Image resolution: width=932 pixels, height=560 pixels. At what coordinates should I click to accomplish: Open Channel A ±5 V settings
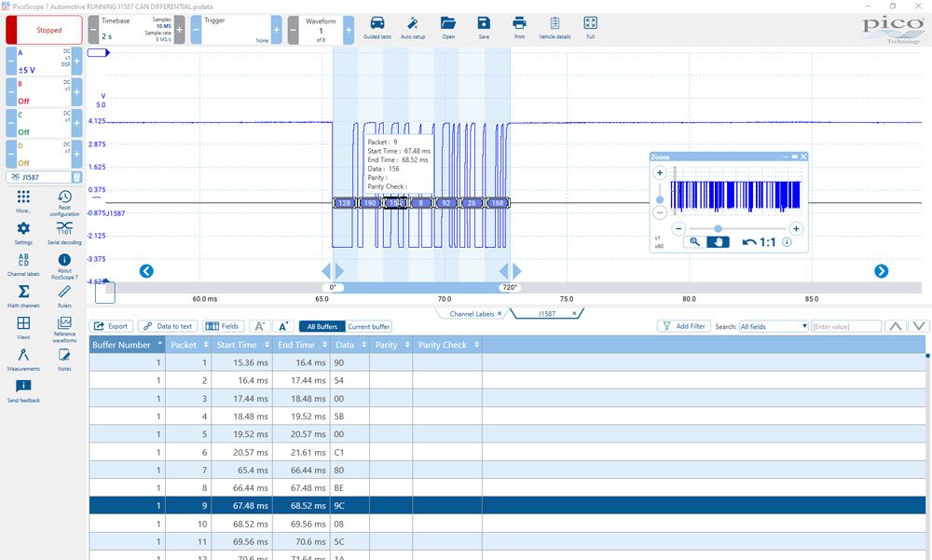(x=44, y=61)
